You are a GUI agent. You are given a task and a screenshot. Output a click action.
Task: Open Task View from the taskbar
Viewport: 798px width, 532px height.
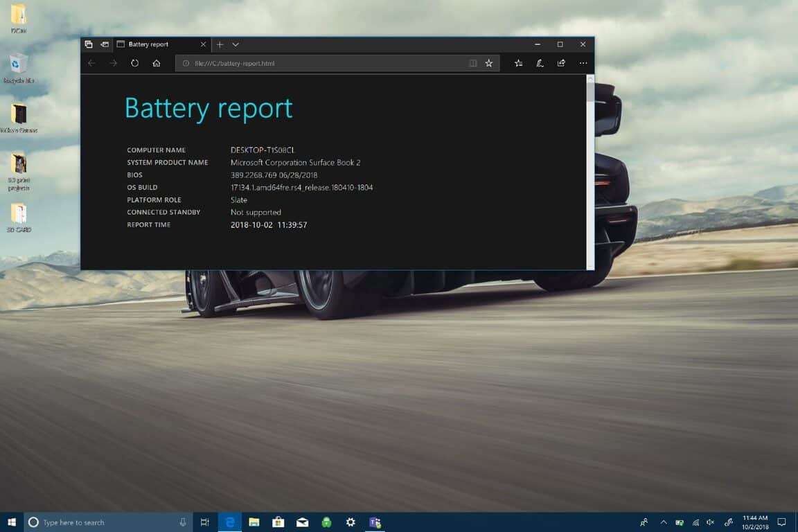pyautogui.click(x=205, y=522)
